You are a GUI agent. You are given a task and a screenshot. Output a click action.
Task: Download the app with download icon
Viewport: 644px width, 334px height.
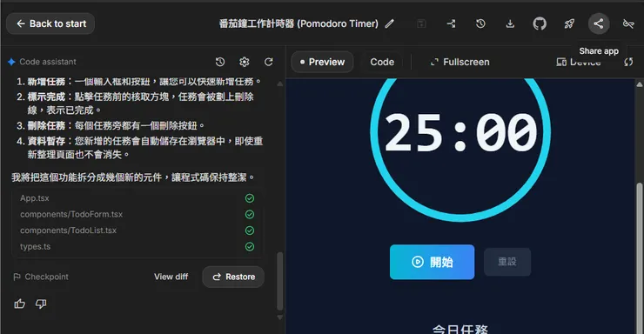510,23
